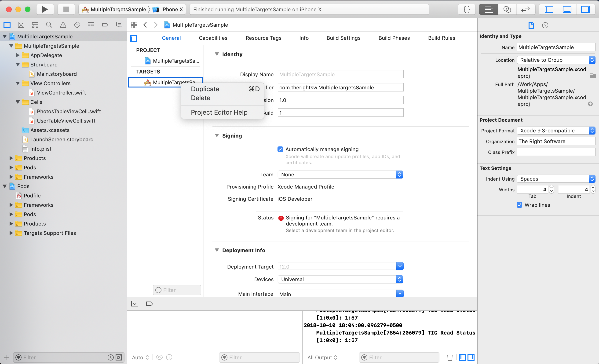
Task: Expand the Team selection dropdown
Action: pyautogui.click(x=399, y=174)
